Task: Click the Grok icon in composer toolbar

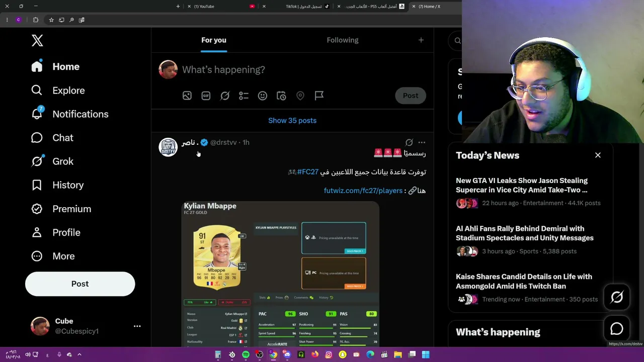Action: click(225, 96)
